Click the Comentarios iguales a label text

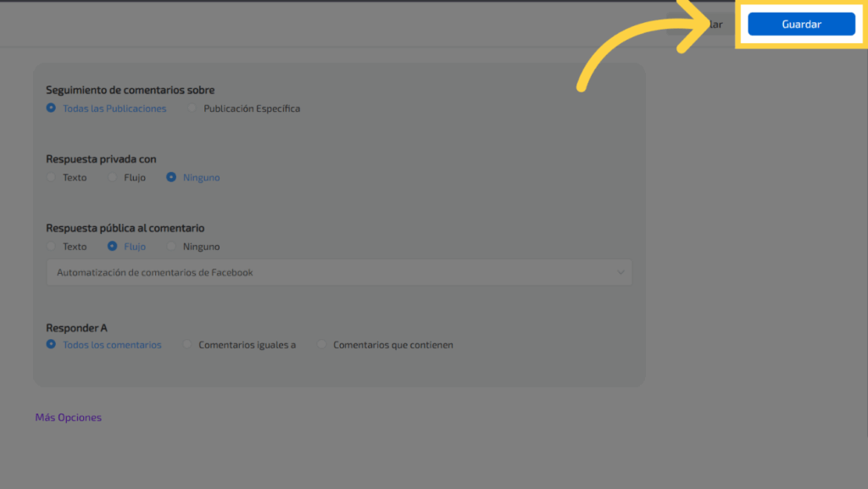tap(247, 345)
